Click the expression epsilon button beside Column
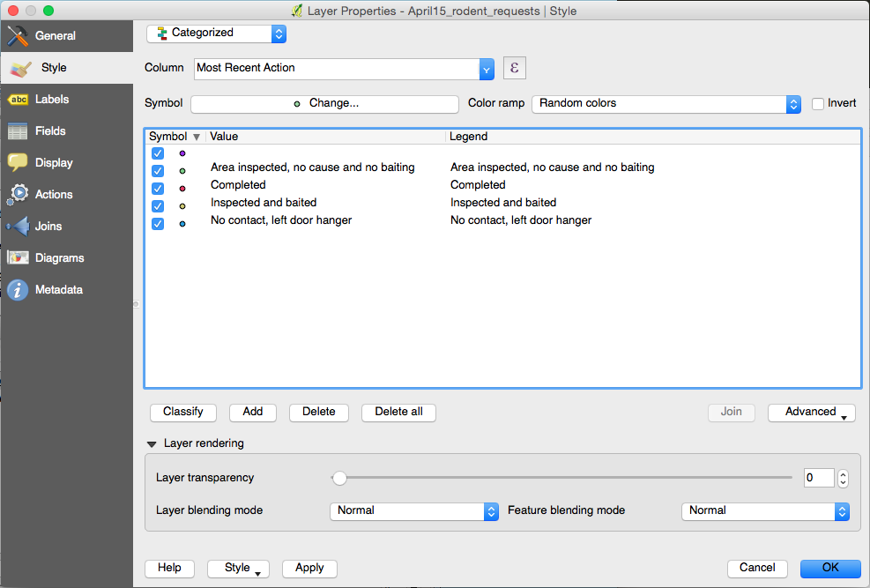Screen dimensions: 870x588 click(514, 68)
